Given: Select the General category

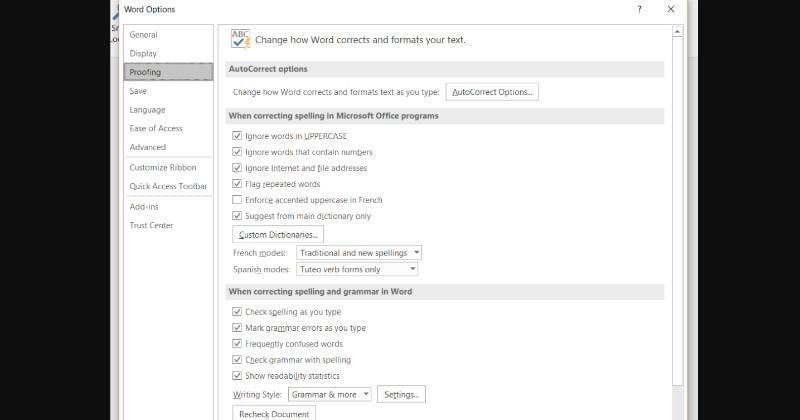Looking at the screenshot, I should point(143,35).
